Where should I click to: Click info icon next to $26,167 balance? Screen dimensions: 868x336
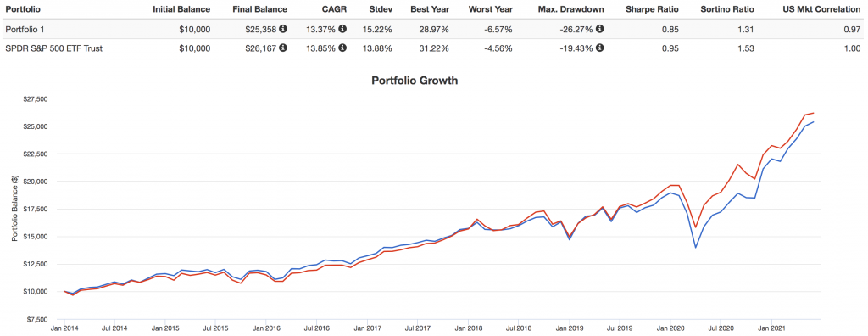click(x=283, y=48)
